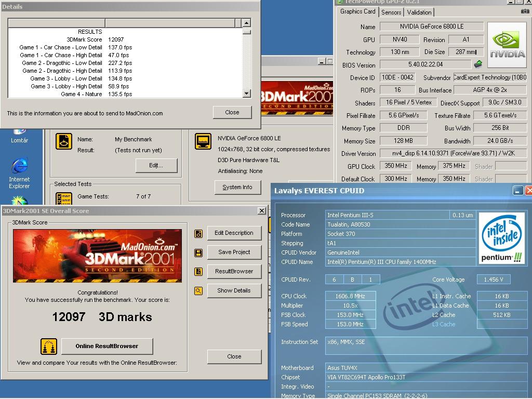Click the L2 Cache 512 KB value
This screenshot has height=399, width=532.
click(501, 315)
